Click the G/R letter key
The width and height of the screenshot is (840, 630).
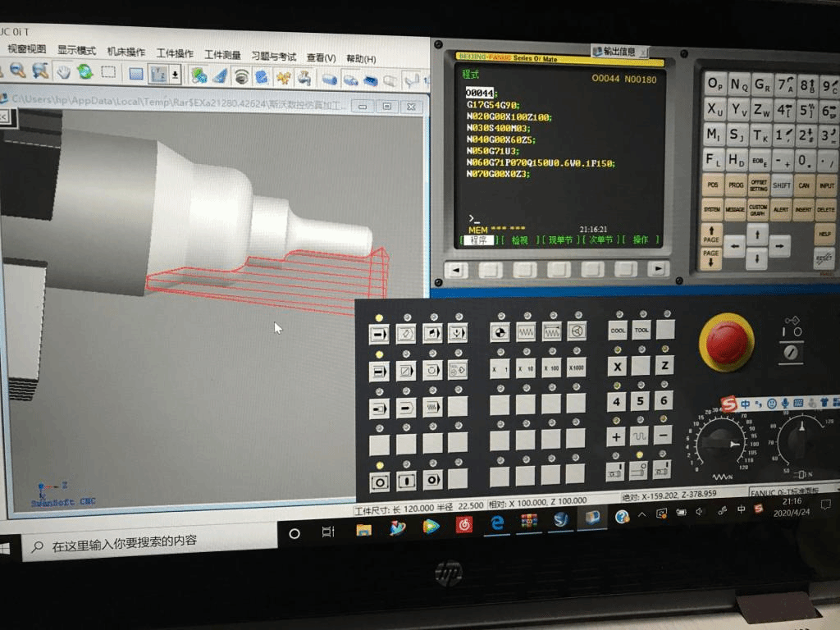tap(762, 85)
